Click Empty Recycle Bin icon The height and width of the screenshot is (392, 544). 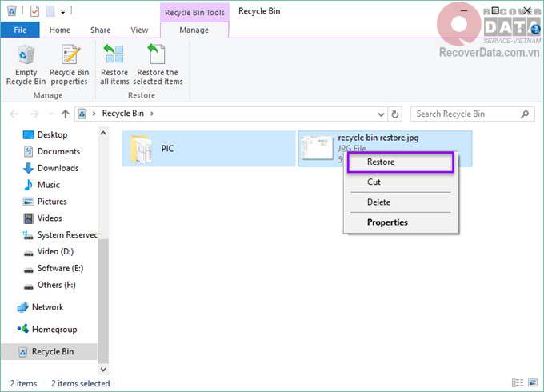click(26, 55)
